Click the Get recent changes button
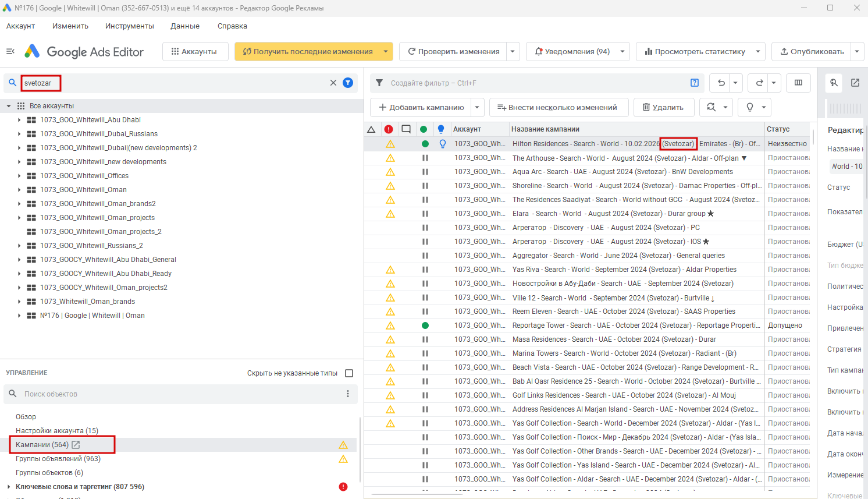 pos(307,51)
